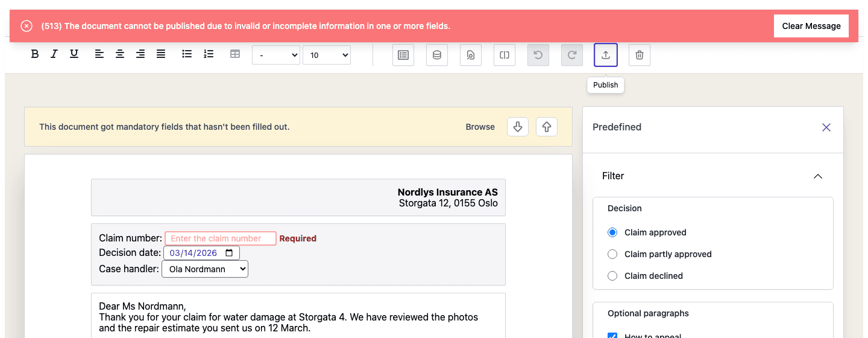
Task: Align text left
Action: coord(99,54)
